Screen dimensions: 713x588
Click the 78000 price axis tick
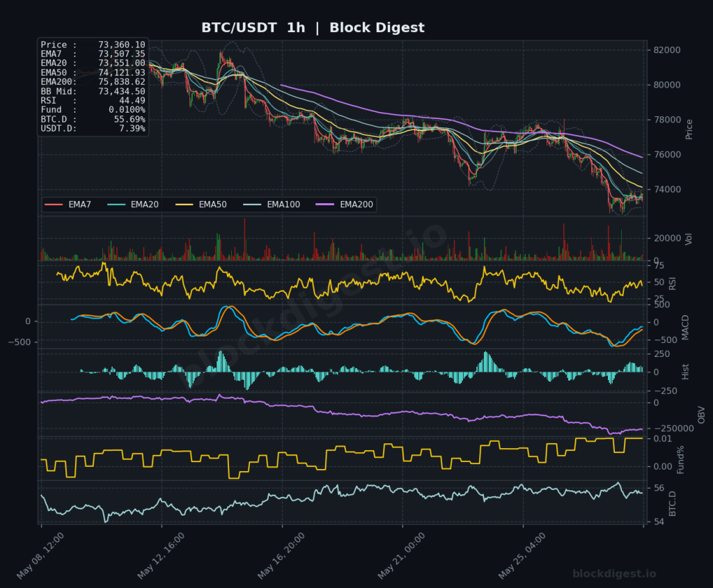pos(666,120)
